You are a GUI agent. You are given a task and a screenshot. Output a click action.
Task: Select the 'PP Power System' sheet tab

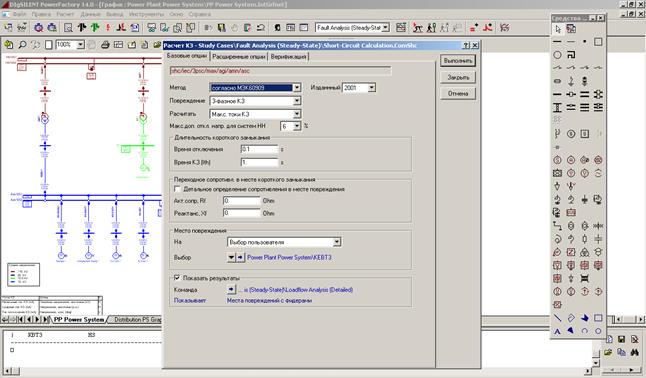pyautogui.click(x=79, y=319)
